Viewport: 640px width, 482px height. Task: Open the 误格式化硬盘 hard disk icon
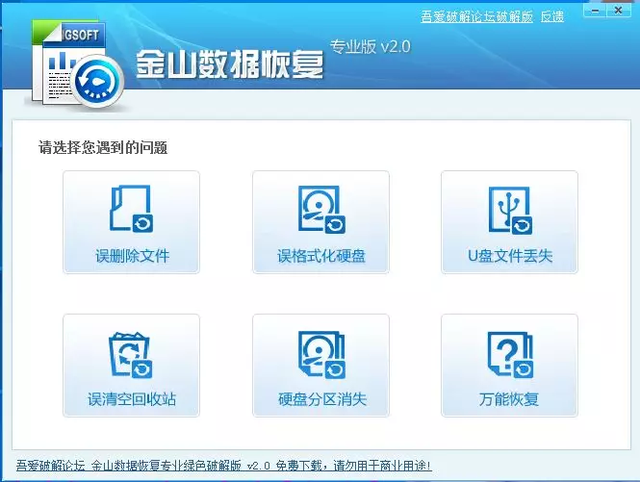pos(322,209)
